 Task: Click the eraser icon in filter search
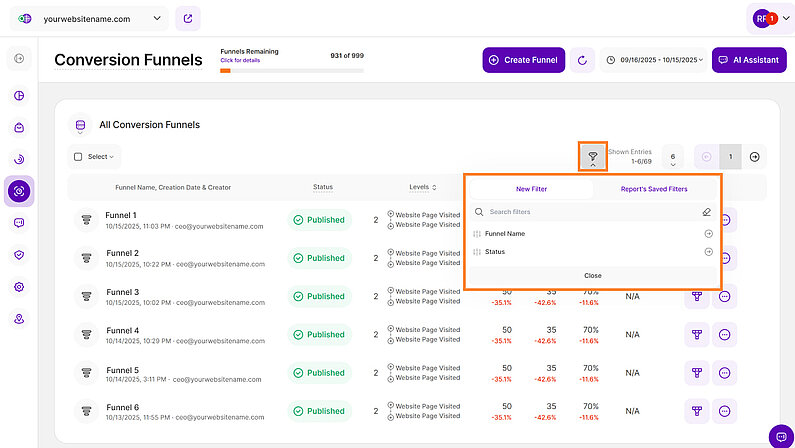[707, 212]
